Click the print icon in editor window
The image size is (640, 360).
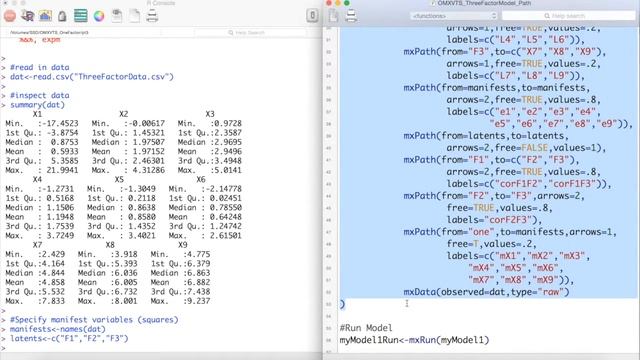351,16
